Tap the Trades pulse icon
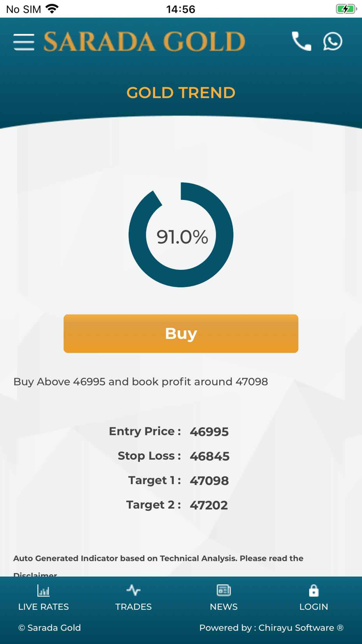This screenshot has height=644, width=362. [133, 590]
